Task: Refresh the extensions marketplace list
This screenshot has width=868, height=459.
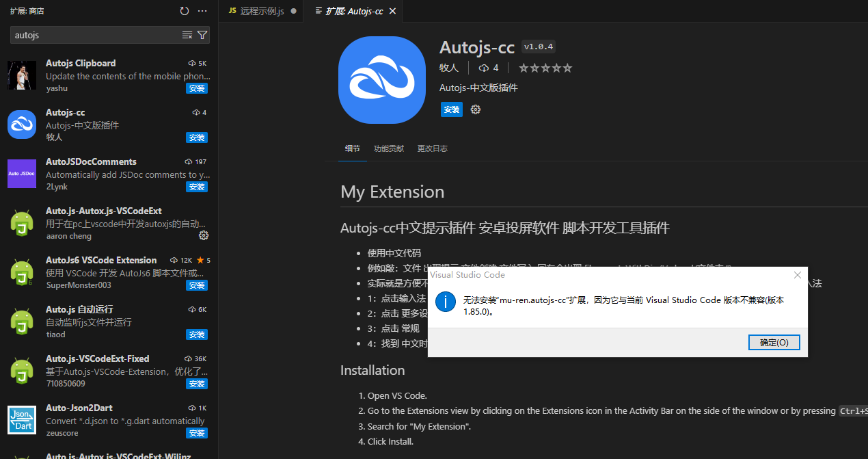Action: click(184, 11)
